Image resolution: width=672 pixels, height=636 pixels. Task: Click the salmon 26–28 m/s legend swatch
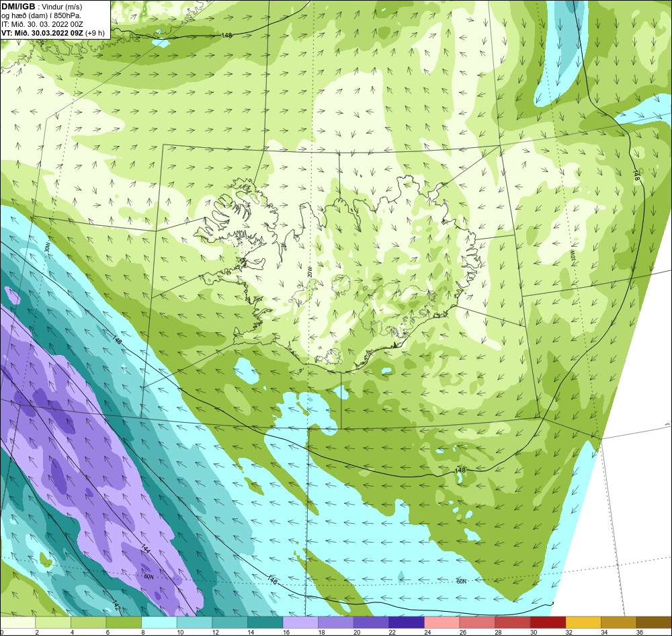pyautogui.click(x=477, y=623)
